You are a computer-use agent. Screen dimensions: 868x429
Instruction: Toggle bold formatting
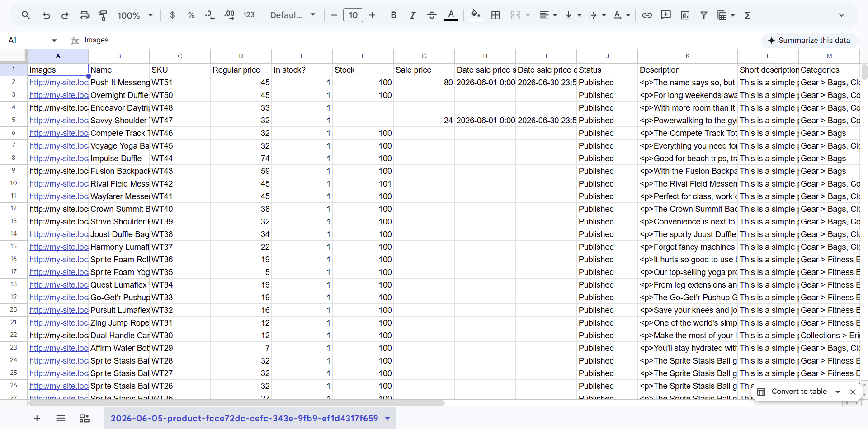[394, 15]
